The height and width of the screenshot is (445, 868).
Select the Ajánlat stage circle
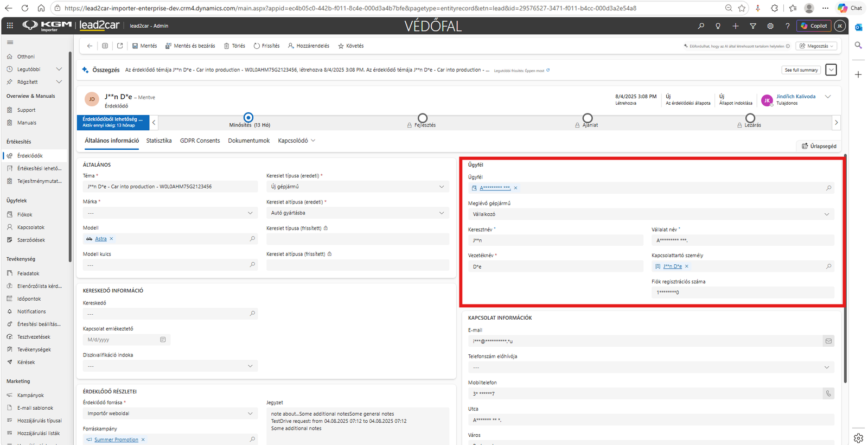coord(588,118)
